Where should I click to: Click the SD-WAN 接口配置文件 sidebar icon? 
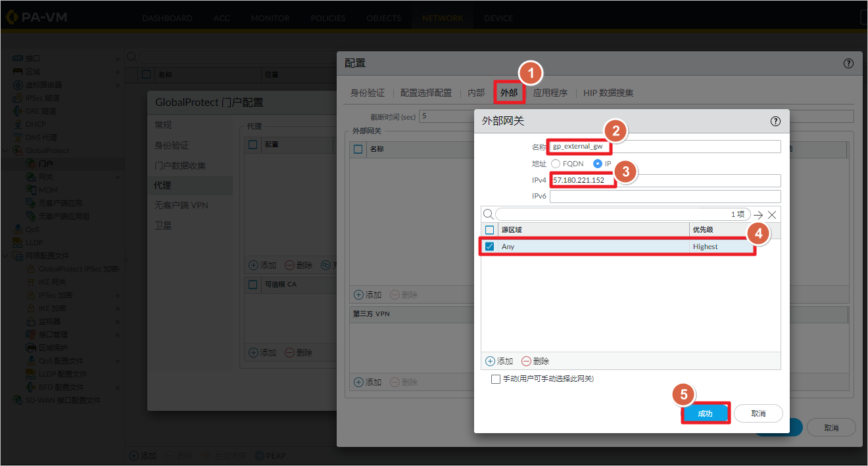tap(18, 400)
